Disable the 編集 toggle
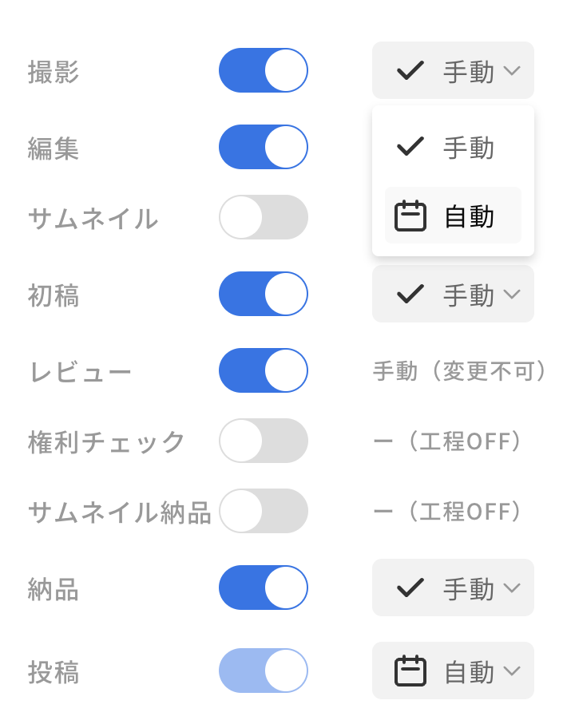Screen dimensions: 567x728 click(263, 147)
